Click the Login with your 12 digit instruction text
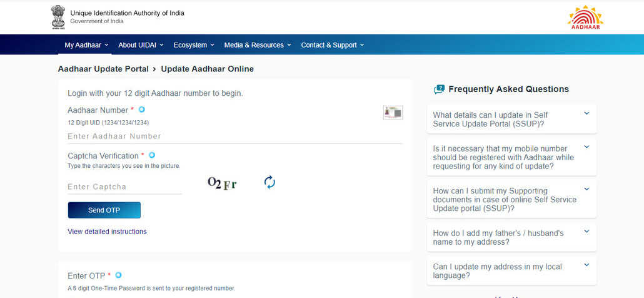The image size is (644, 298). pyautogui.click(x=155, y=93)
